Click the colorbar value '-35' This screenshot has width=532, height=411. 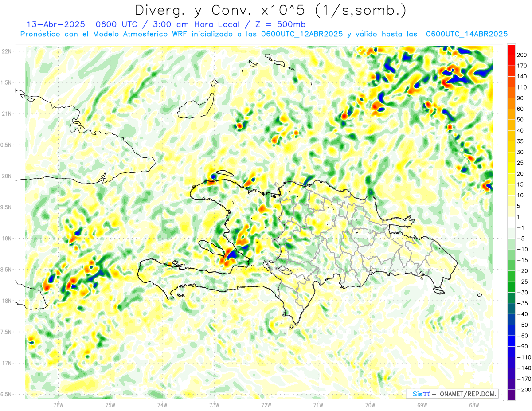[522, 303]
